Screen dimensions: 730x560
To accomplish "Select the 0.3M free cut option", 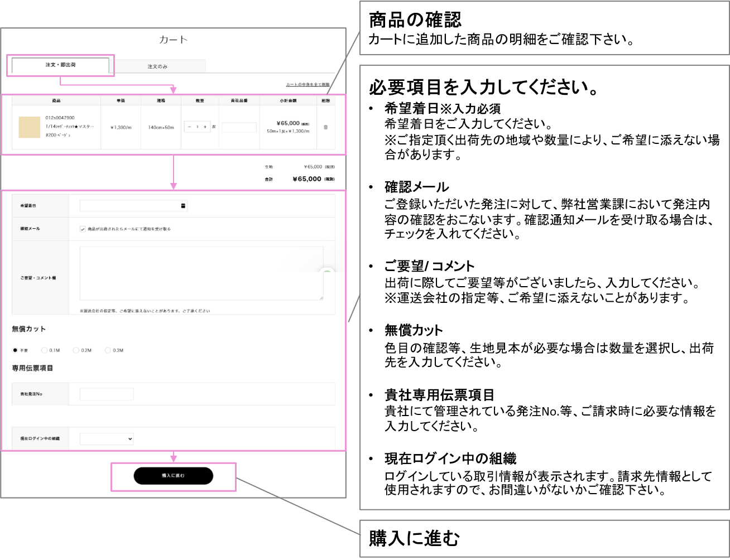I will (x=108, y=350).
